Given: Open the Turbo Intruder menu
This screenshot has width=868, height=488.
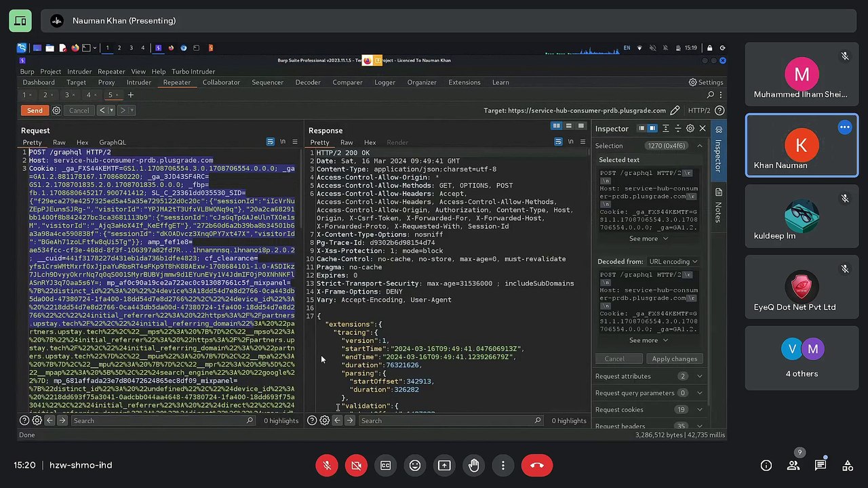Looking at the screenshot, I should pos(193,71).
